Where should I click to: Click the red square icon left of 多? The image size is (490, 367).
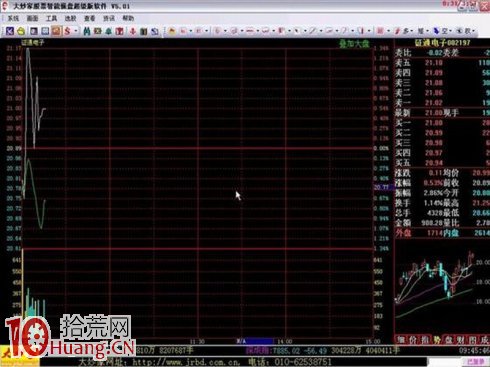(380, 31)
